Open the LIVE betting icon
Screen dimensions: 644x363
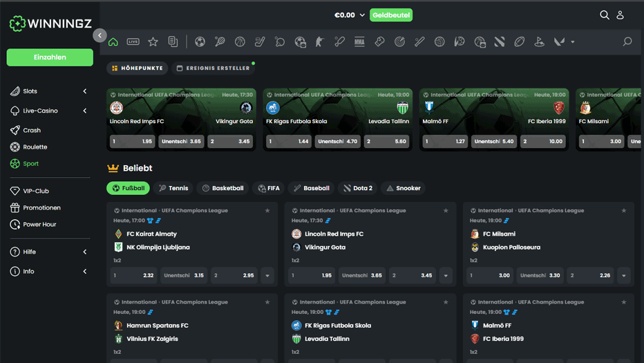pos(133,41)
